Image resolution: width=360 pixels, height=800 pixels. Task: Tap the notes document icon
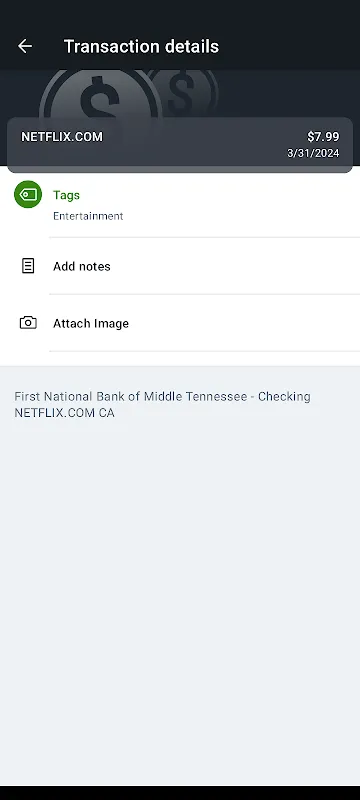click(28, 266)
